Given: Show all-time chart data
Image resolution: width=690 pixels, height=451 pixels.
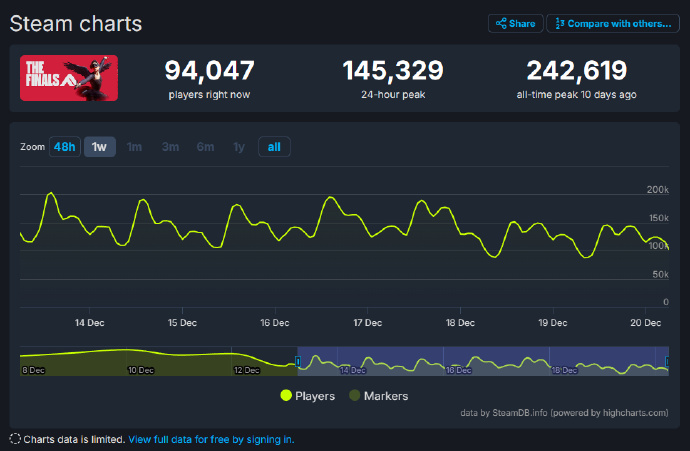Looking at the screenshot, I should (x=274, y=147).
